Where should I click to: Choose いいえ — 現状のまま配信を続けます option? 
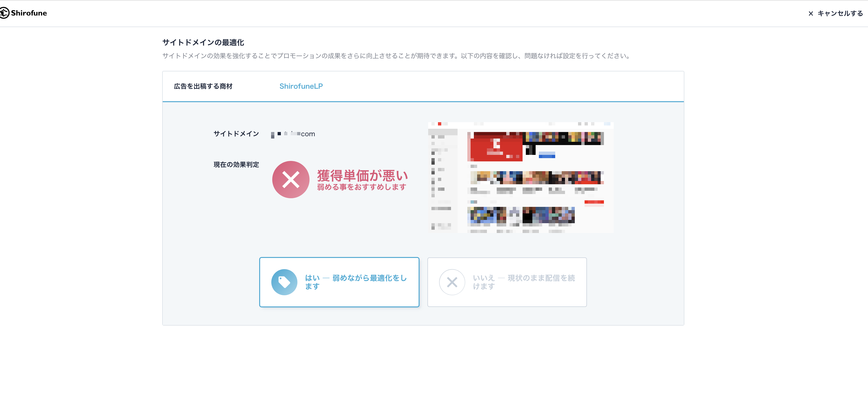coord(507,282)
